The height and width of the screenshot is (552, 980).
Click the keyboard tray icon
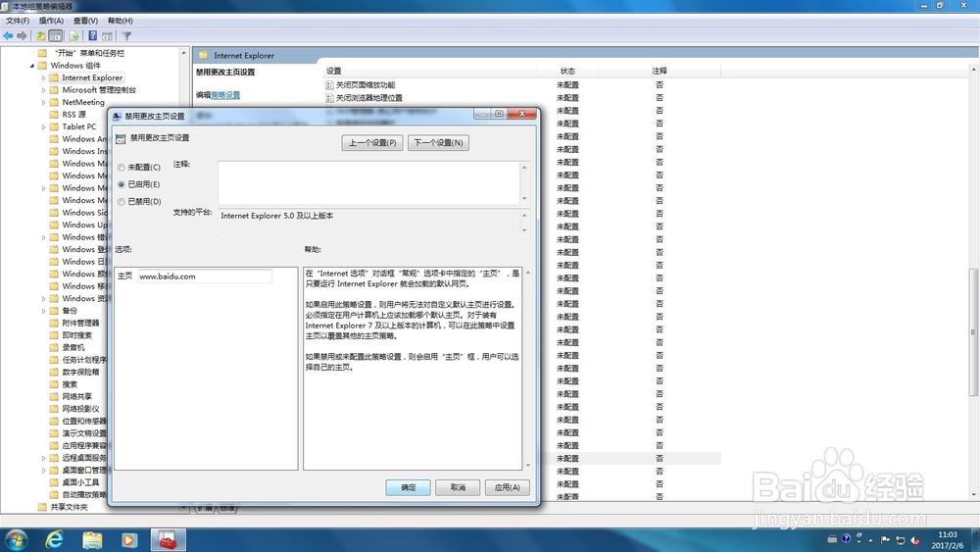coord(832,539)
